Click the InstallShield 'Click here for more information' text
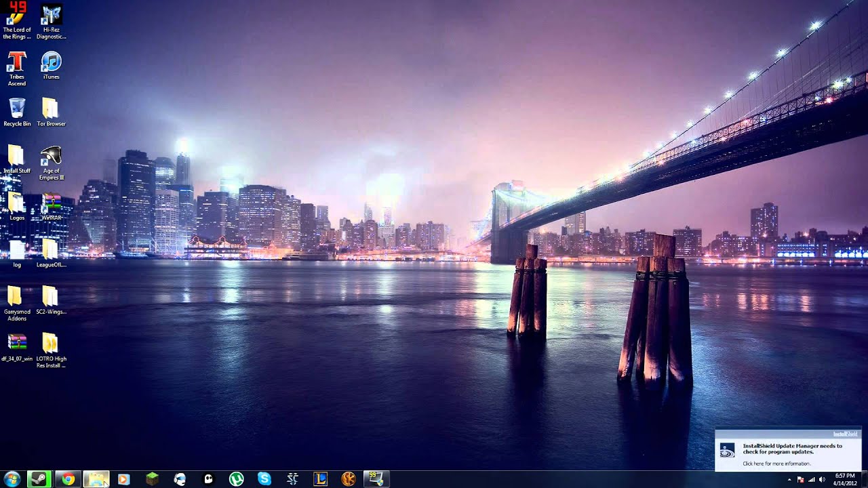 point(776,464)
